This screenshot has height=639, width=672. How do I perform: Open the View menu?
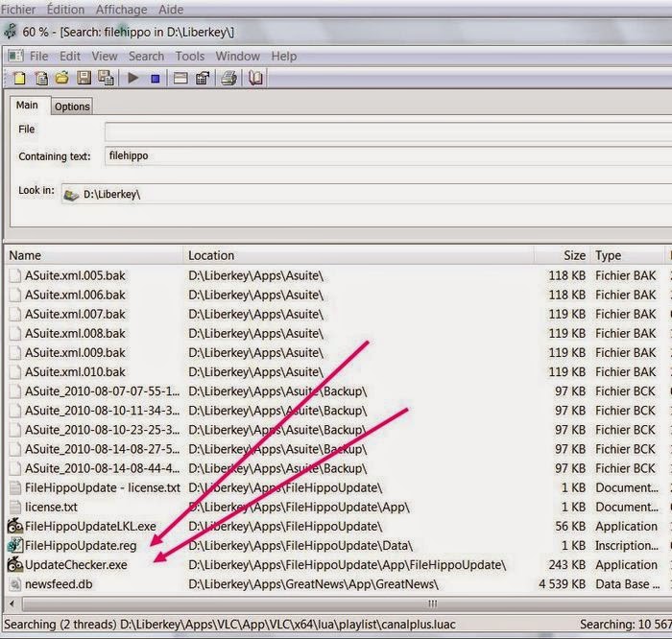coord(105,56)
